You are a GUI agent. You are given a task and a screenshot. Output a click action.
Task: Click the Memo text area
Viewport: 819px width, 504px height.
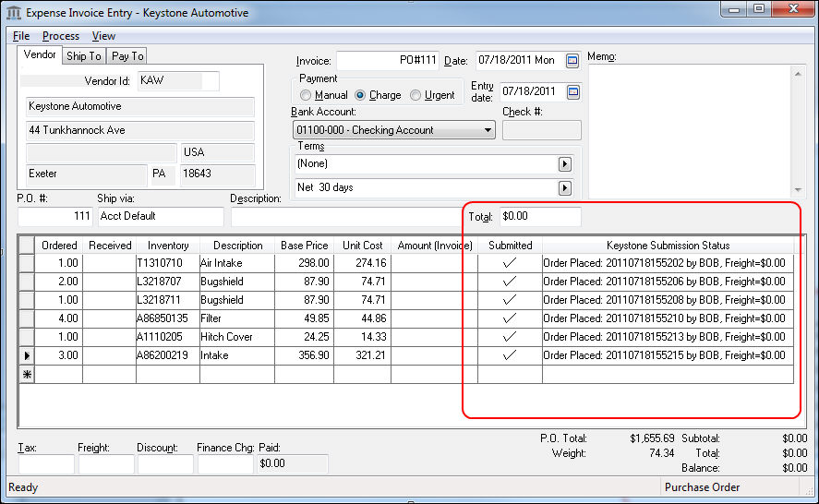[690, 132]
